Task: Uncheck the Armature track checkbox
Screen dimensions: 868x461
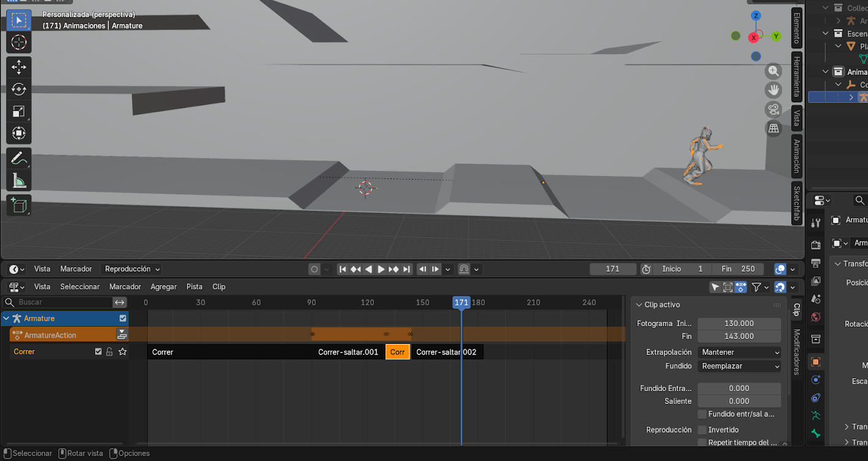Action: pyautogui.click(x=123, y=318)
